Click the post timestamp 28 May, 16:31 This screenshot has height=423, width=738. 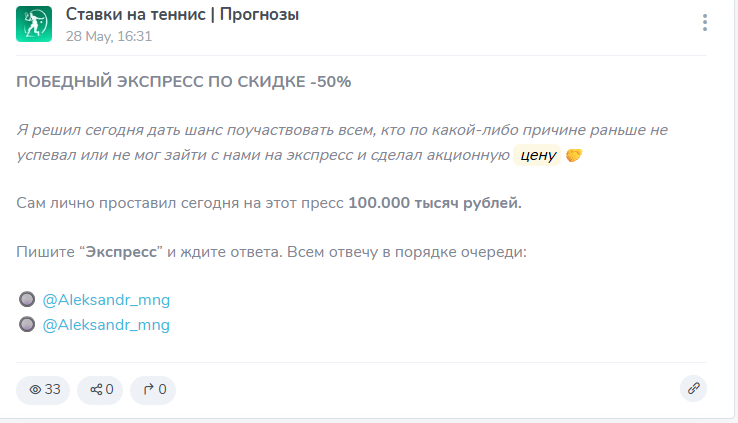pos(109,36)
